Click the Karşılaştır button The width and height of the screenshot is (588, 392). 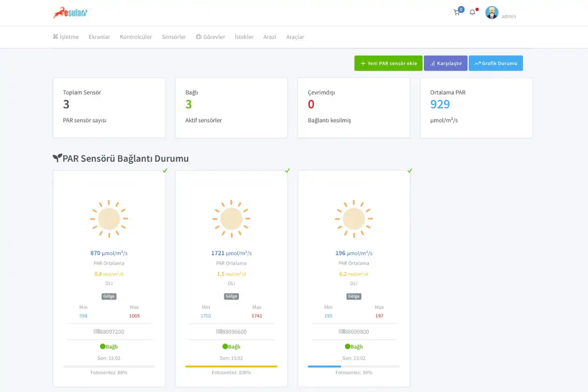tap(445, 63)
